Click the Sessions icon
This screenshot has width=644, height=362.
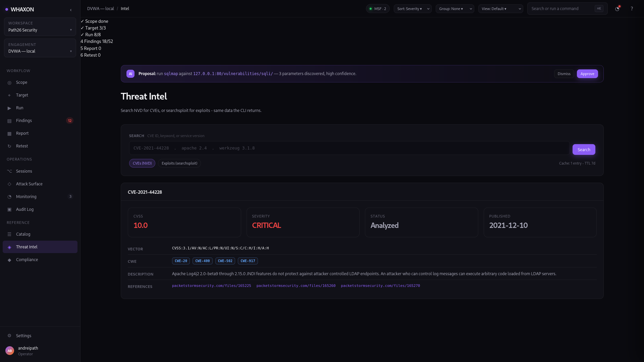point(9,171)
